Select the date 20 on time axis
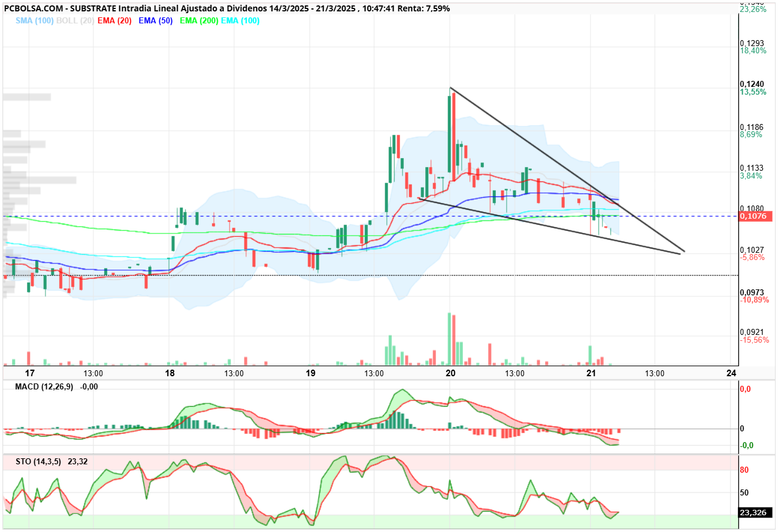 451,373
